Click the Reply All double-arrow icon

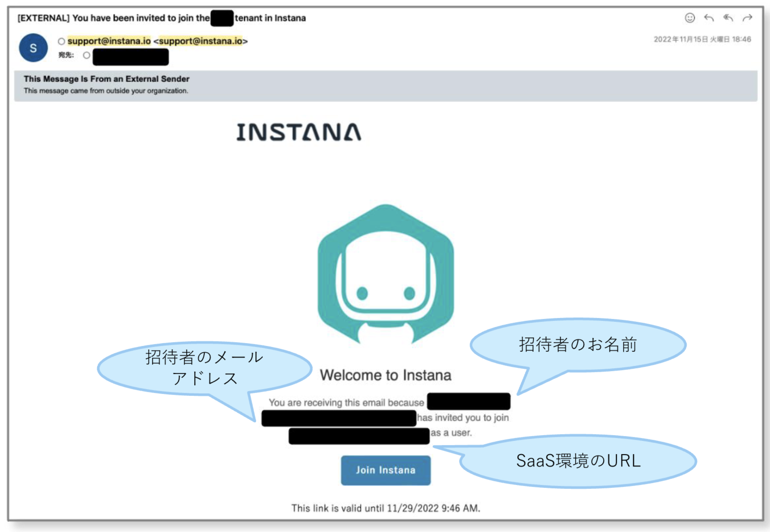[x=728, y=18]
